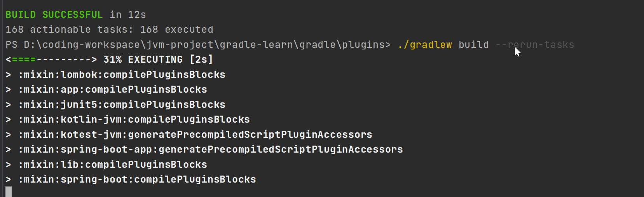Click the green BUILD SUCCESSFUL text
The width and height of the screenshot is (644, 197).
coord(54,15)
